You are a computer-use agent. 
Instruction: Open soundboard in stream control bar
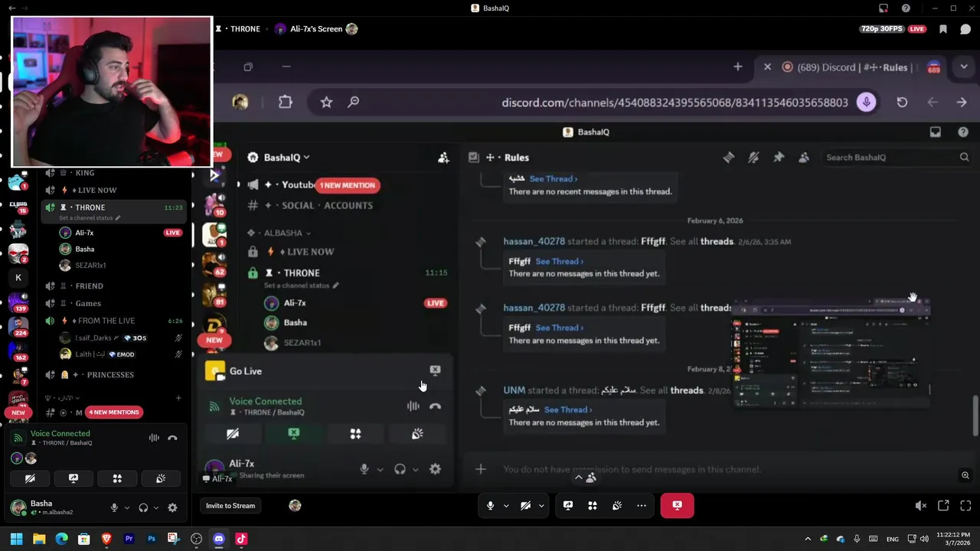pyautogui.click(x=617, y=505)
